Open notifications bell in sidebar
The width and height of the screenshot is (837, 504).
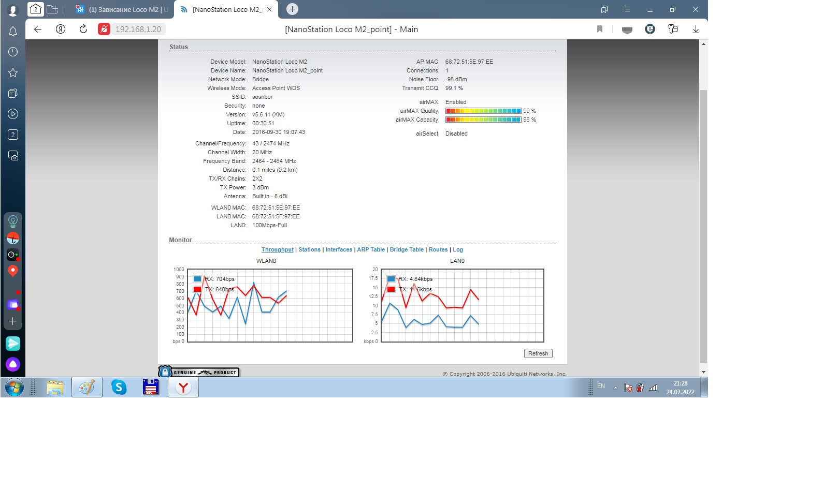click(13, 31)
